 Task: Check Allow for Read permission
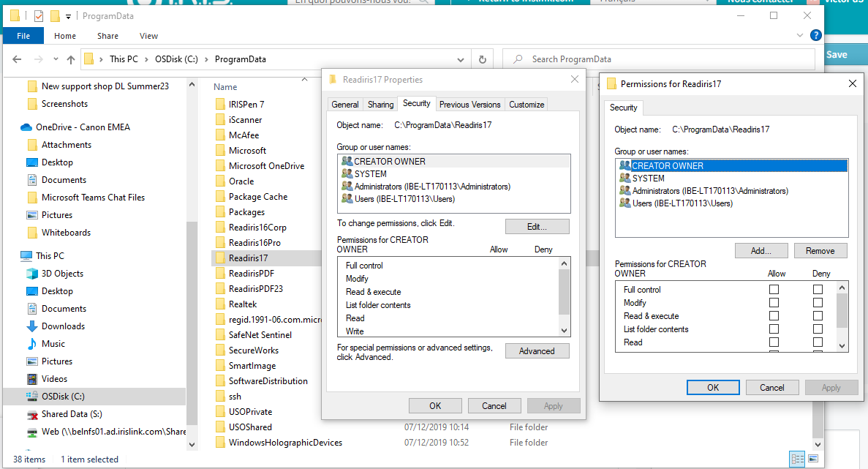point(774,342)
